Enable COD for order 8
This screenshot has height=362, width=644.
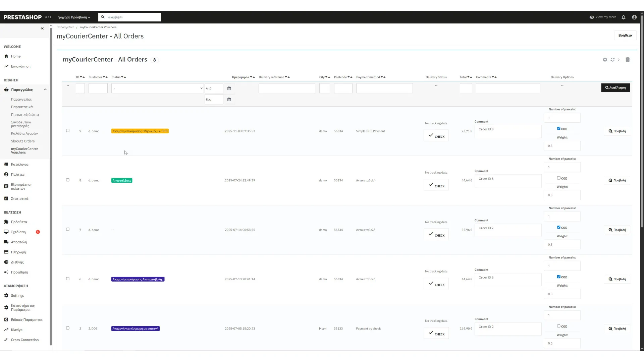[559, 178]
